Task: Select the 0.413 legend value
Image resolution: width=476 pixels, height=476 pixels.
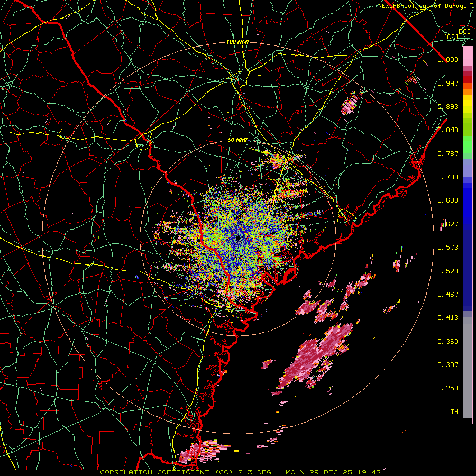Action: click(448, 318)
